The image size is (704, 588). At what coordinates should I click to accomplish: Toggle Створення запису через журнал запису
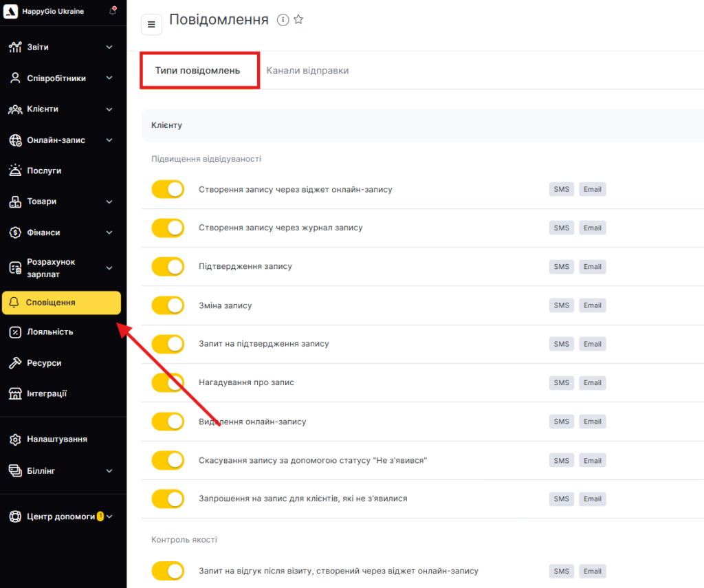(168, 228)
